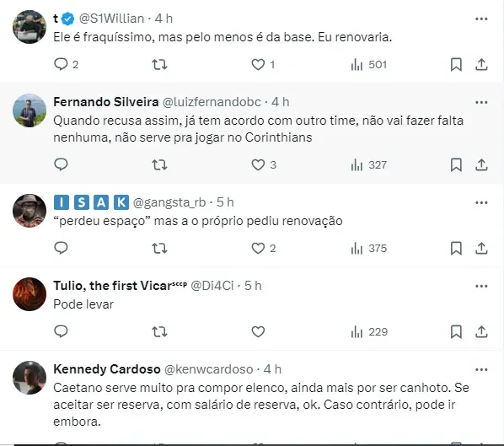
Task: Reply to Tulio's "Pode levar" tweet
Action: pos(61,331)
